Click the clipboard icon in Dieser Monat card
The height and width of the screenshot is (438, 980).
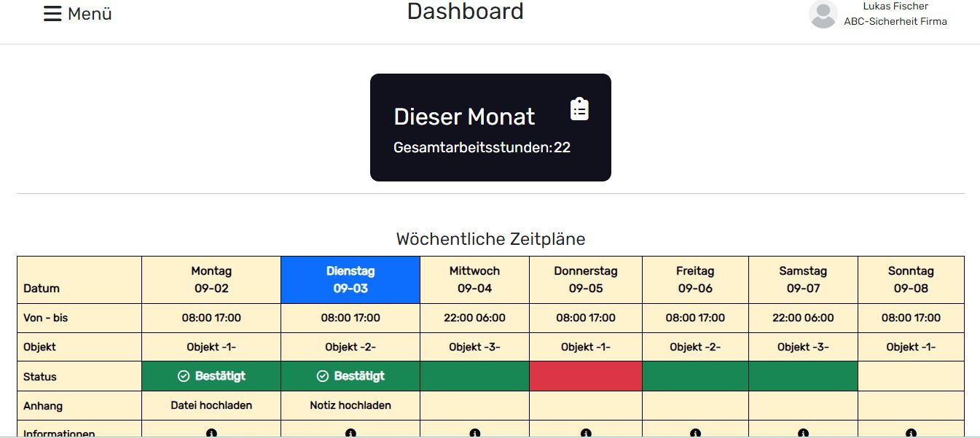(x=579, y=109)
